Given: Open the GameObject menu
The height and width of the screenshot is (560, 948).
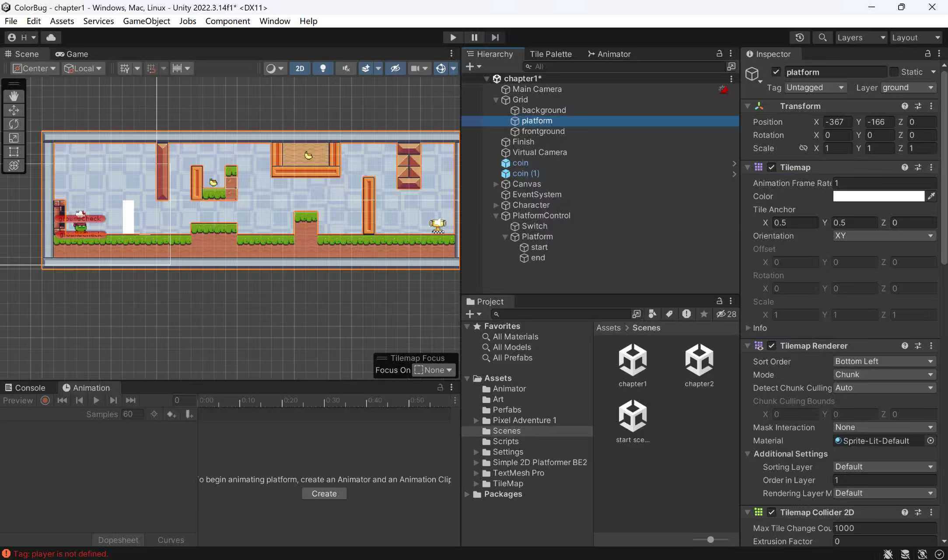Looking at the screenshot, I should pos(146,21).
